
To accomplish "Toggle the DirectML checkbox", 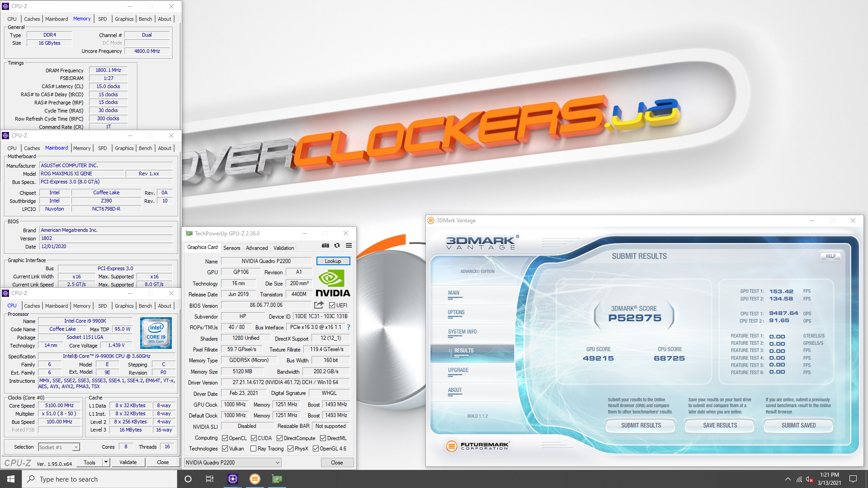I will 323,438.
